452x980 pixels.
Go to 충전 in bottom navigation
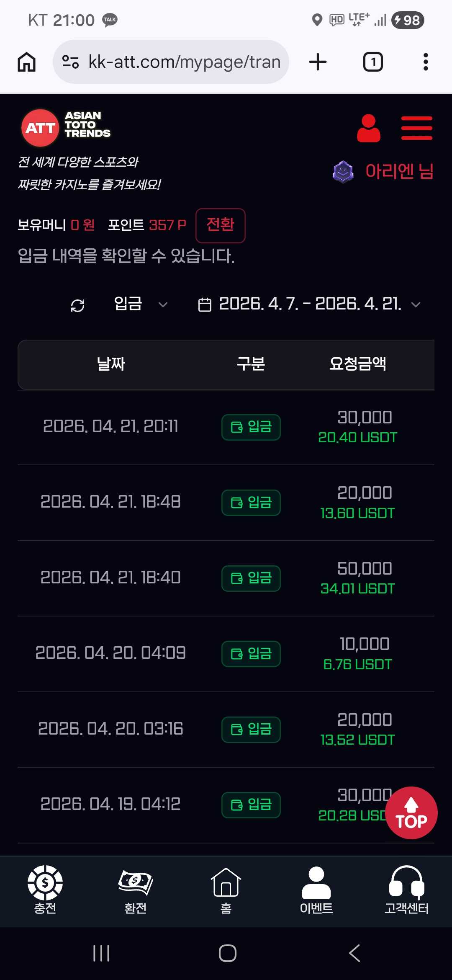click(x=45, y=890)
